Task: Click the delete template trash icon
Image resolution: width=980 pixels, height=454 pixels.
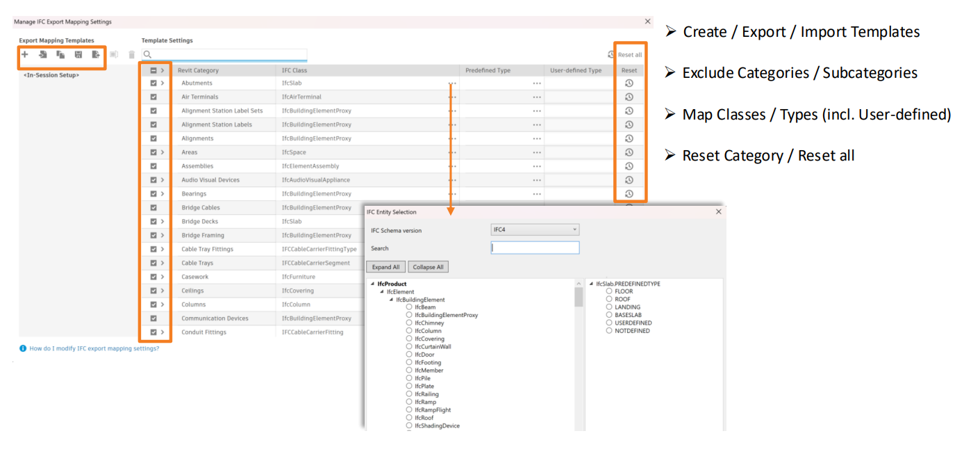Action: coord(131,54)
